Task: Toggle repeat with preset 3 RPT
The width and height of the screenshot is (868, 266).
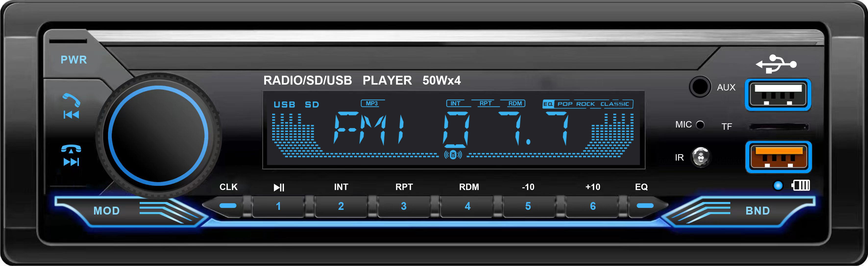Action: 404,206
